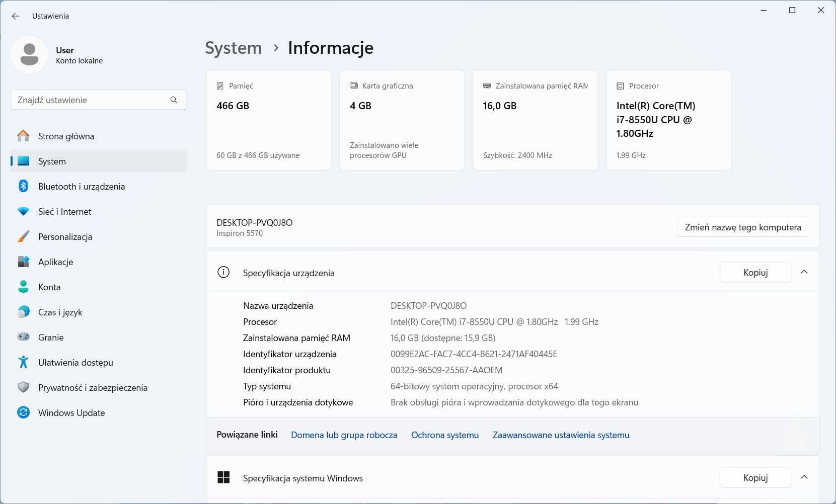Click the System monitor icon in sidebar
836x504 pixels.
[23, 161]
